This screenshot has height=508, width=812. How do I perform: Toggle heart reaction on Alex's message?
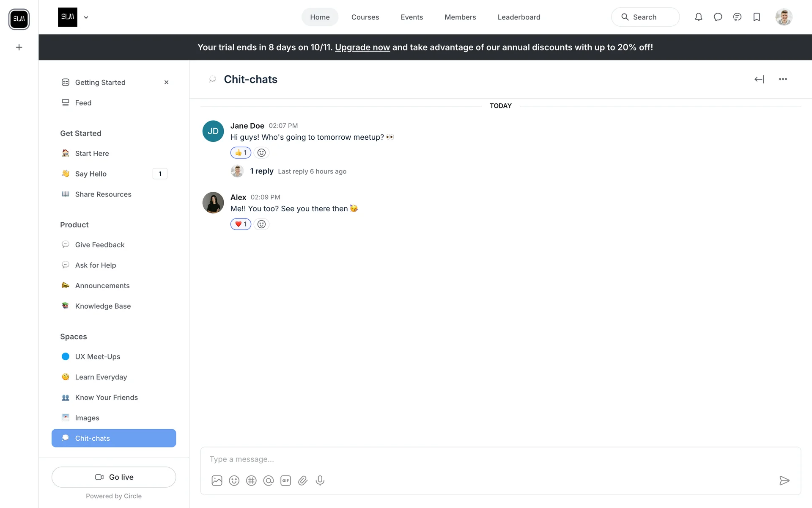tap(241, 224)
